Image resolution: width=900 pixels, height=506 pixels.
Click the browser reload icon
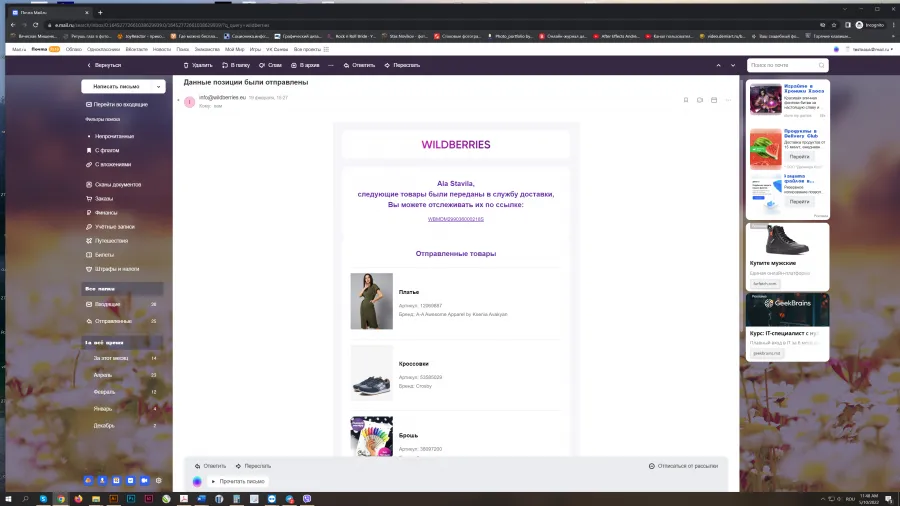point(36,25)
